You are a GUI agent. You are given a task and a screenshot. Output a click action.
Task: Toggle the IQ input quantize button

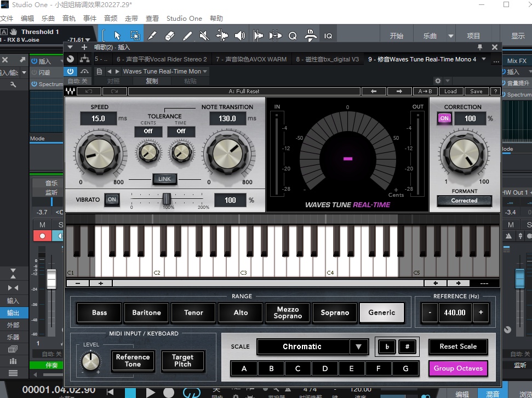coord(328,36)
